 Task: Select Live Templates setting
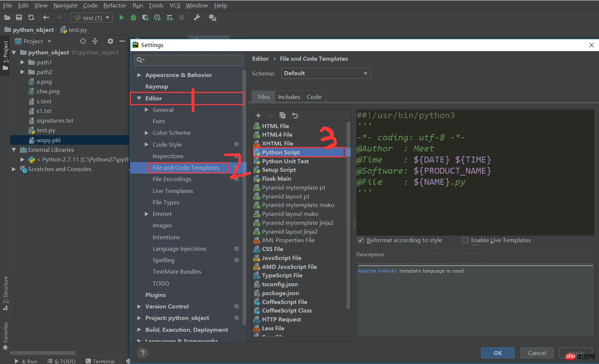173,191
